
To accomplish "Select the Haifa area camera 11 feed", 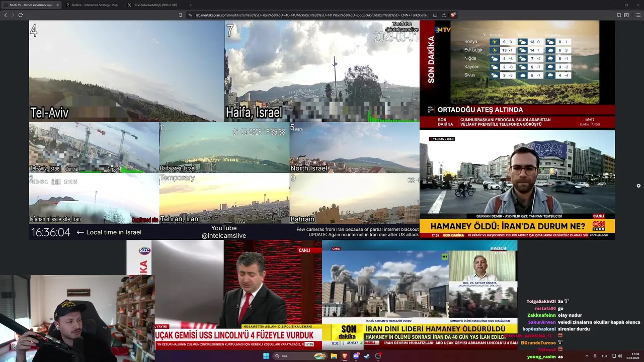I will [x=224, y=148].
